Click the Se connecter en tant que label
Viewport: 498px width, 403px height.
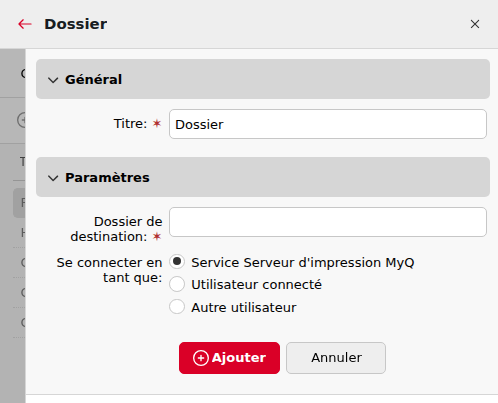109,270
